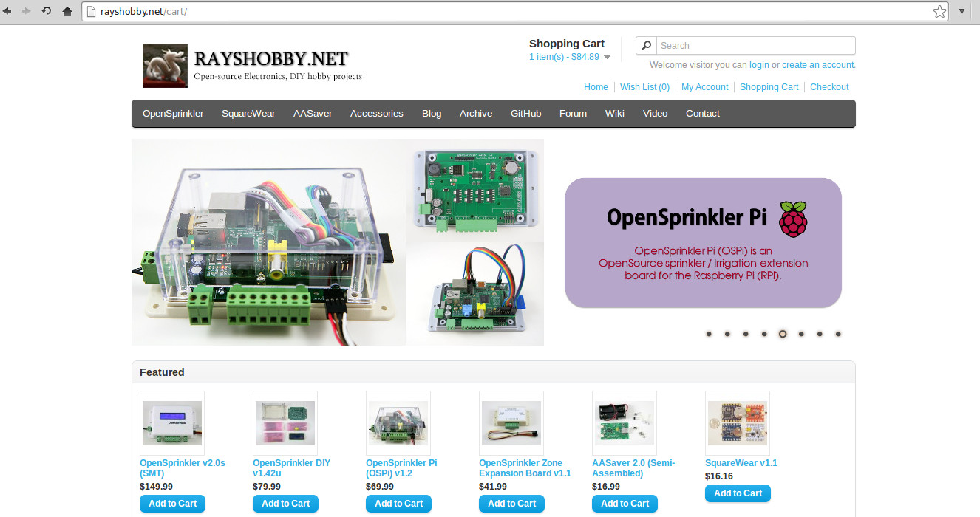Click the rayshobby.net/cart address bar
Image resolution: width=980 pixels, height=517 pixels.
pos(514,11)
